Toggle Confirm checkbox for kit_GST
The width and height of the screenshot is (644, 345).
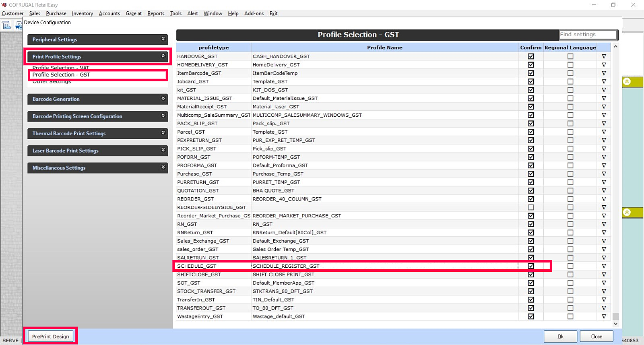coord(531,90)
